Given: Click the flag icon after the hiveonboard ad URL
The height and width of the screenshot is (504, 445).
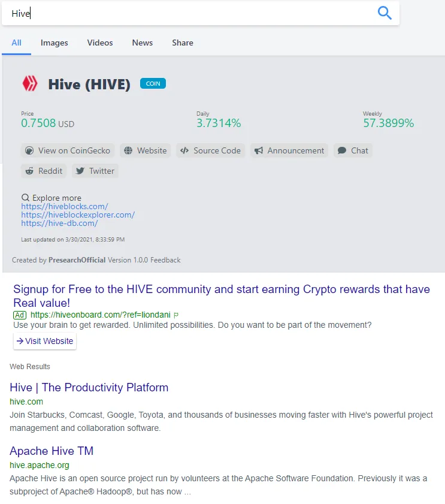Looking at the screenshot, I should click(175, 315).
